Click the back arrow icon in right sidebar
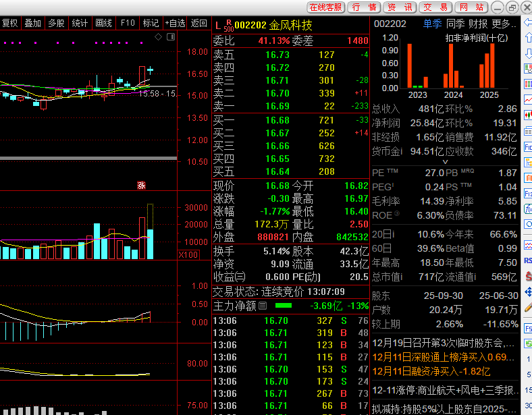Screen dimensions: 532x415 point(528,23)
